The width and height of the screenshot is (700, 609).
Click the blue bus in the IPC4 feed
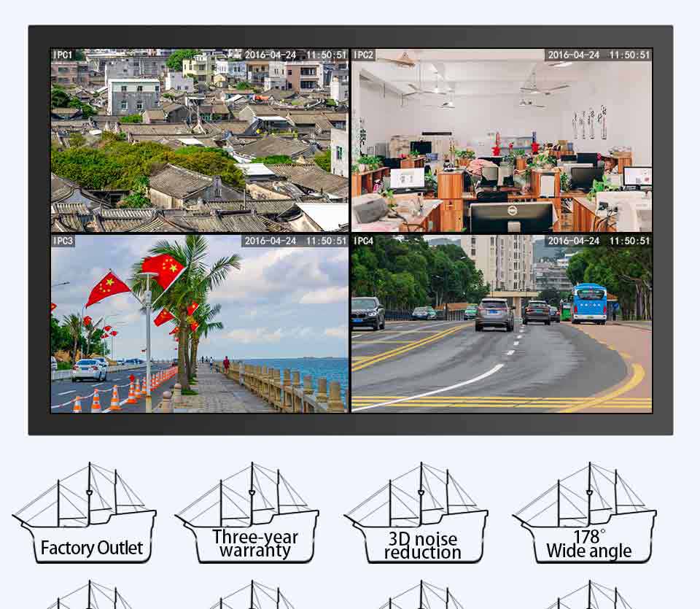tap(589, 303)
